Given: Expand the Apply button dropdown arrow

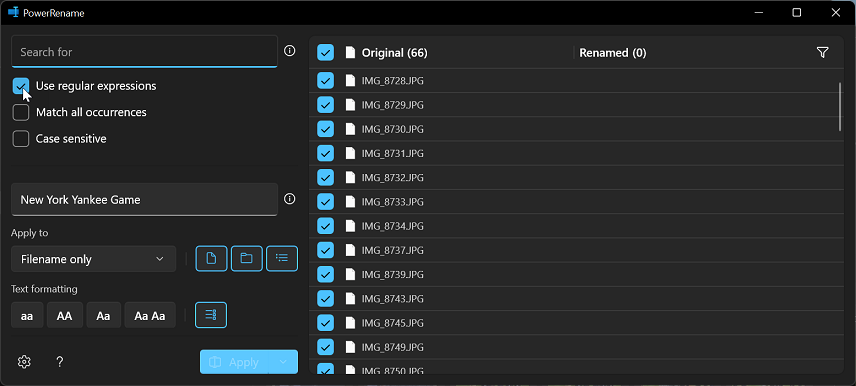Looking at the screenshot, I should coord(283,362).
